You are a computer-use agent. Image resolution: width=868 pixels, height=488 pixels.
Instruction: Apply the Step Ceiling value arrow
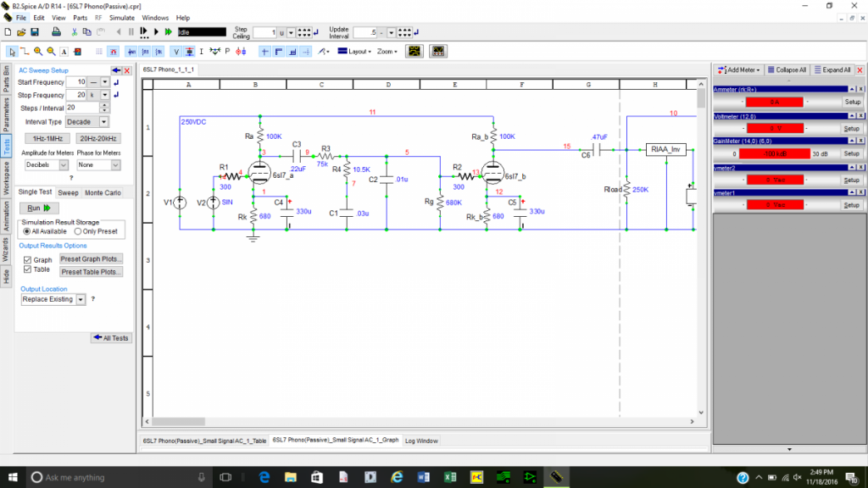(316, 33)
